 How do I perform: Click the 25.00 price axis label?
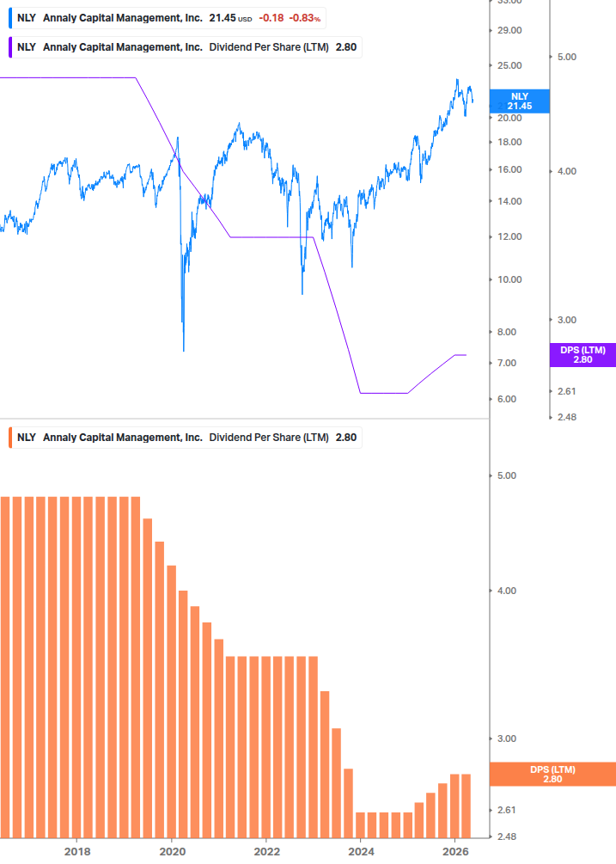(x=509, y=65)
